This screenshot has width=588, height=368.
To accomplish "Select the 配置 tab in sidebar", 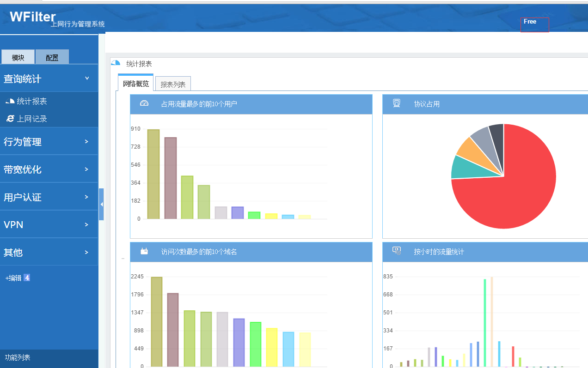I will tap(52, 57).
